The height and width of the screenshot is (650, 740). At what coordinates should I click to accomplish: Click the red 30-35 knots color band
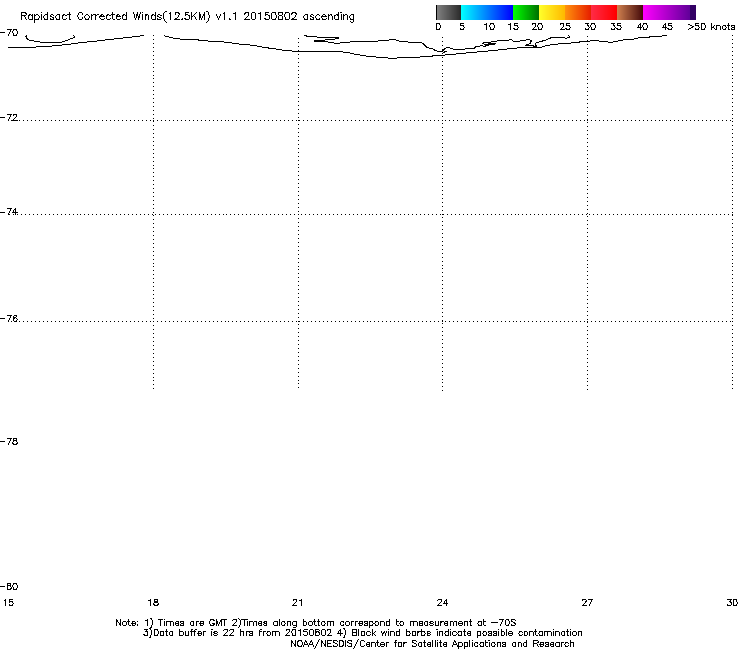(604, 12)
